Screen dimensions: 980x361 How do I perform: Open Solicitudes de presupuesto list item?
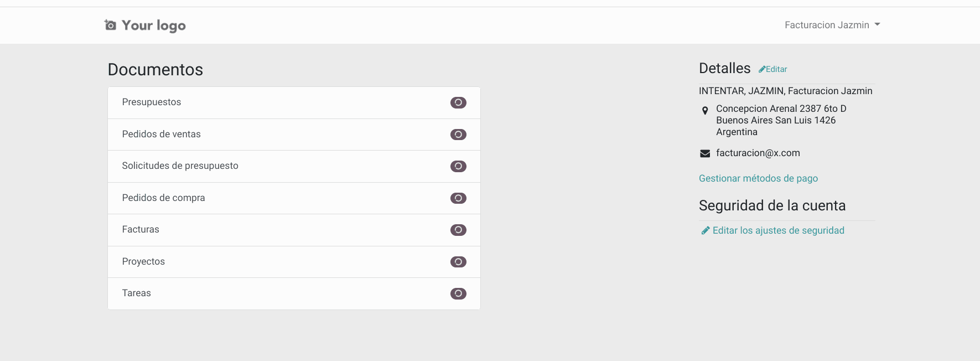pyautogui.click(x=294, y=166)
